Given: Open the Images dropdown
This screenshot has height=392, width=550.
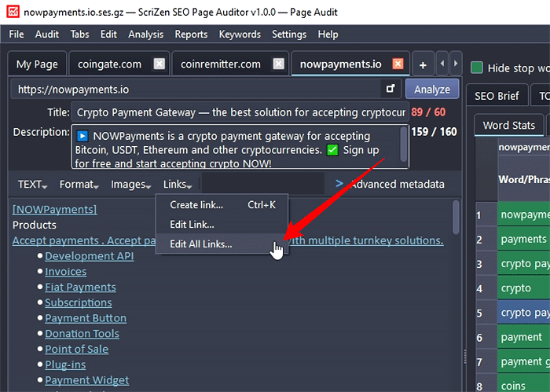Looking at the screenshot, I should 130,185.
